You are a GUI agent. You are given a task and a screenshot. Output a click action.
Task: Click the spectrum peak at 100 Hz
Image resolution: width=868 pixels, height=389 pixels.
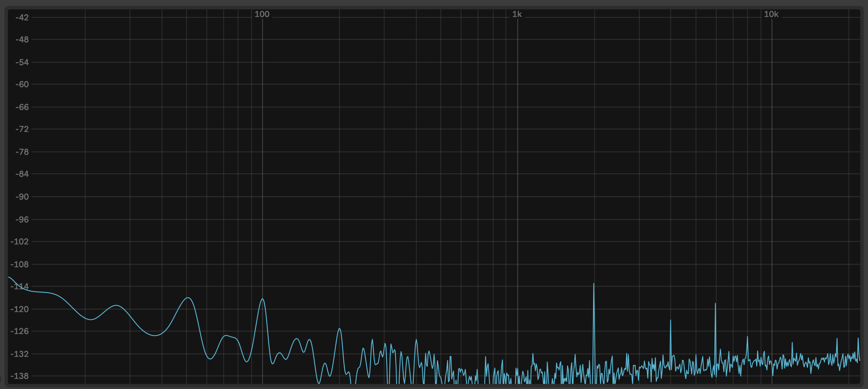point(263,299)
